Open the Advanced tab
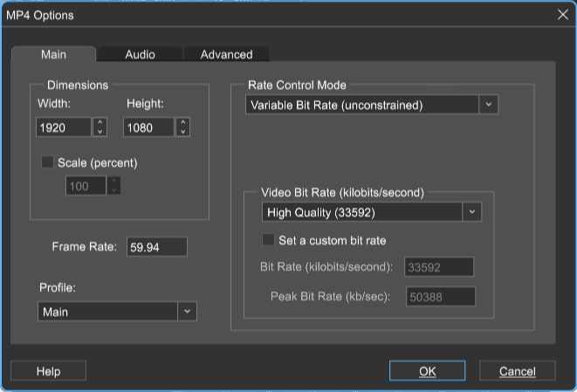The image size is (577, 392). tap(226, 54)
